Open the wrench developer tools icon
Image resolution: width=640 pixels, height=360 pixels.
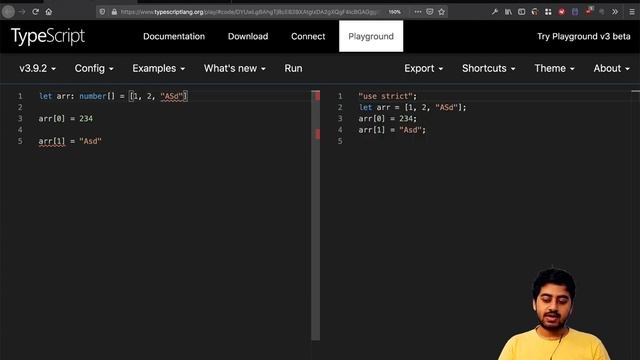(495, 12)
